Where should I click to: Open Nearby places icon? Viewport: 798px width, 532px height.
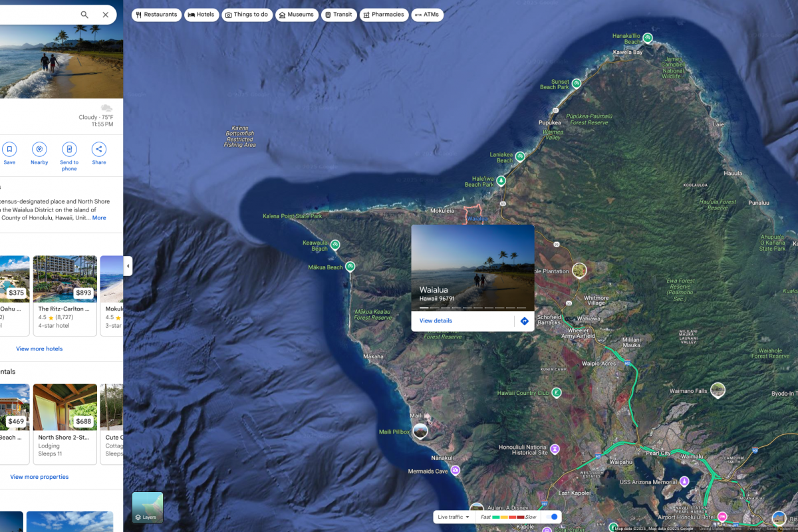[39, 150]
